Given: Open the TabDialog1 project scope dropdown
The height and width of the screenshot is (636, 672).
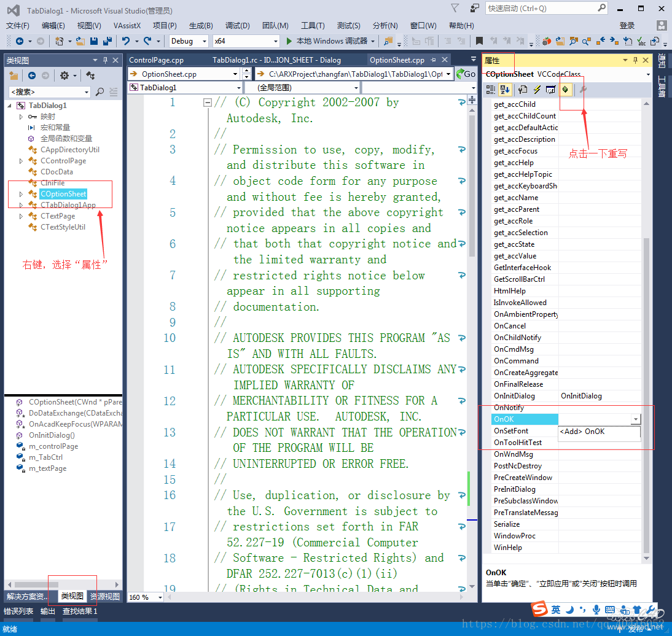Looking at the screenshot, I should click(239, 88).
